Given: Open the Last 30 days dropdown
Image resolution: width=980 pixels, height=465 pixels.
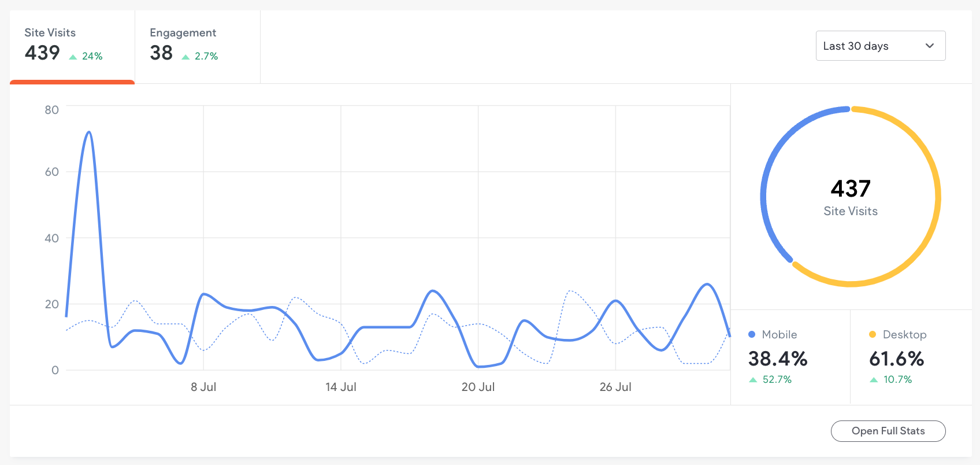Looking at the screenshot, I should 879,46.
